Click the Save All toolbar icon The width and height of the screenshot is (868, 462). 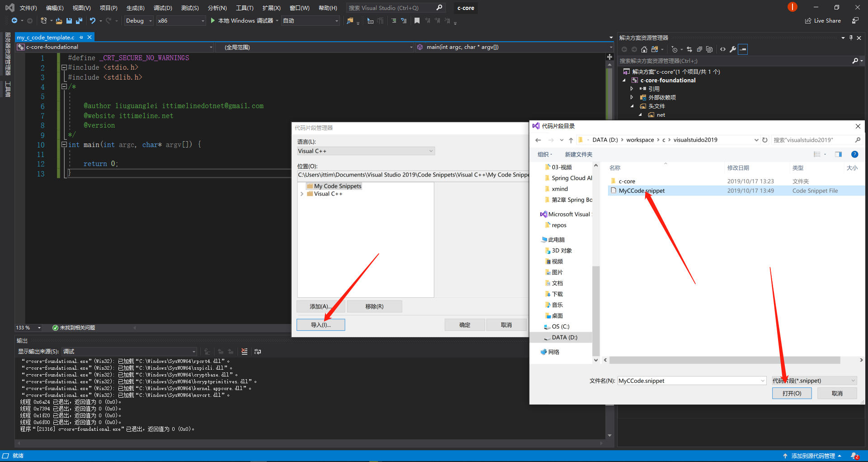coord(79,21)
